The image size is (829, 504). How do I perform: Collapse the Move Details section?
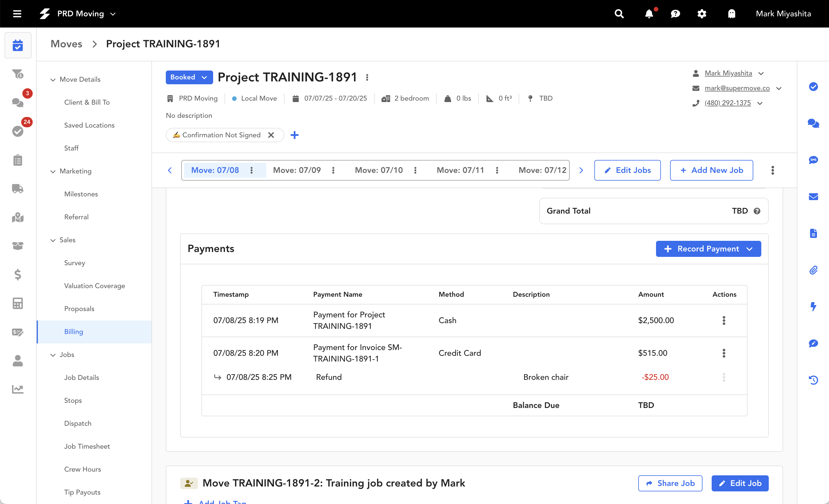[53, 80]
